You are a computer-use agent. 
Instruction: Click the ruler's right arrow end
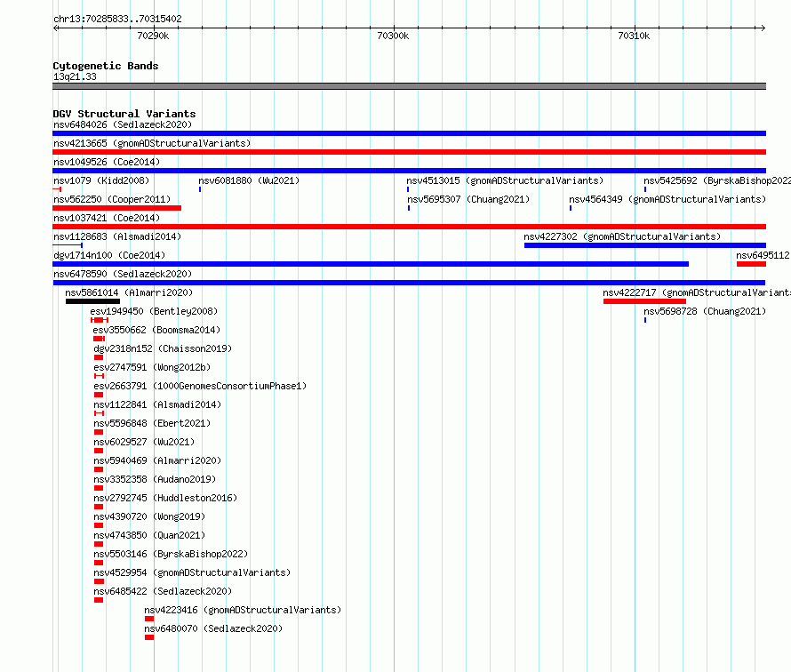763,28
